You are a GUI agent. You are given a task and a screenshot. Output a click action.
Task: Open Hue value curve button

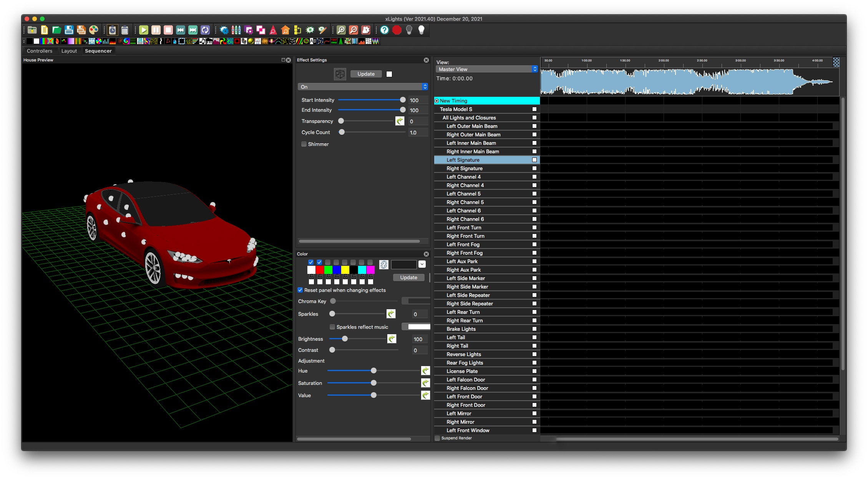pos(425,371)
